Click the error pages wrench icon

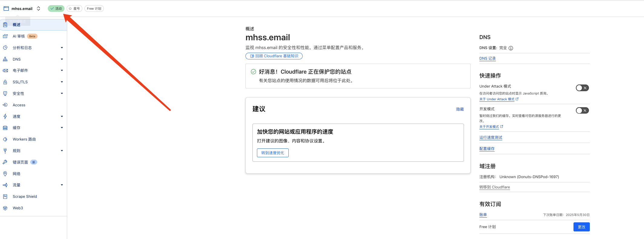click(x=5, y=162)
